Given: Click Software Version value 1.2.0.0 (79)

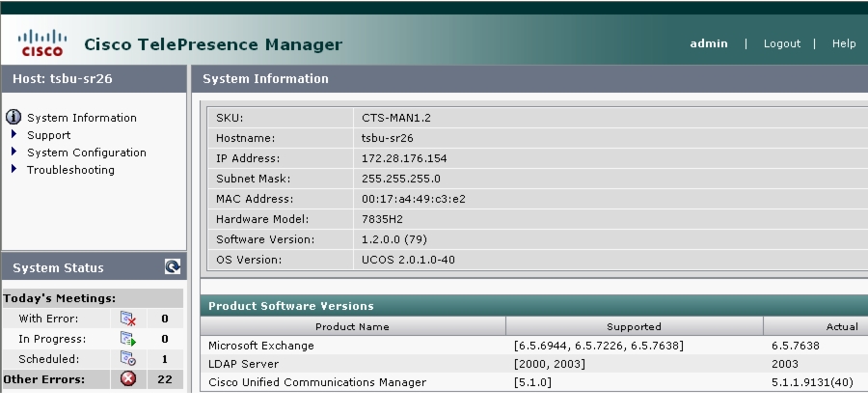Looking at the screenshot, I should pos(394,239).
